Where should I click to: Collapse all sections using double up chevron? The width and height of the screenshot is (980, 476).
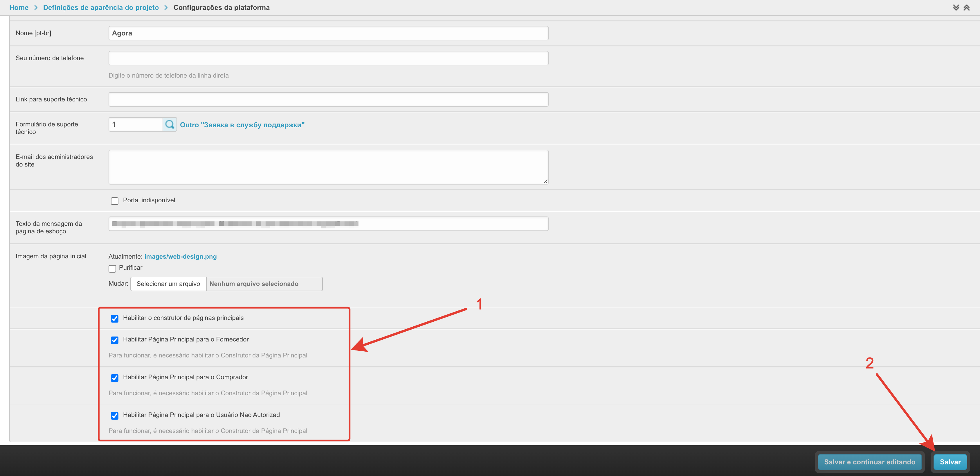tap(966, 8)
